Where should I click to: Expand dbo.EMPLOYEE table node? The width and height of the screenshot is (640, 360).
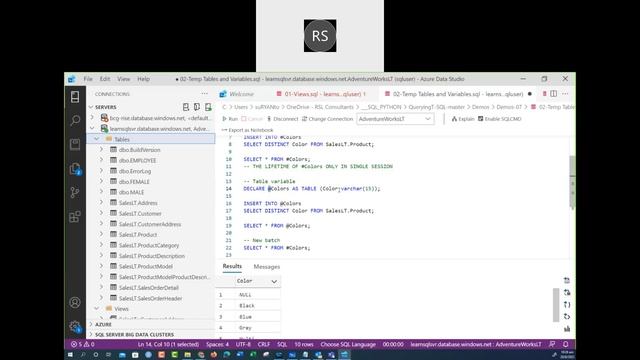(x=102, y=160)
